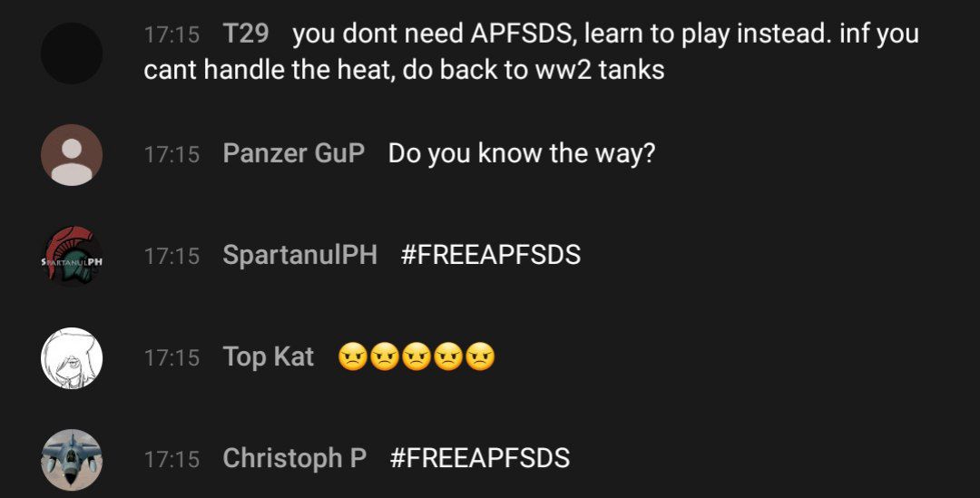
Task: Select the Top Kat username
Action: point(269,357)
